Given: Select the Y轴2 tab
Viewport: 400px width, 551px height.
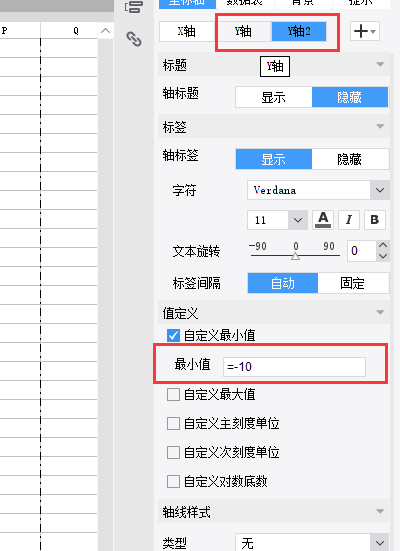Looking at the screenshot, I should point(299,32).
